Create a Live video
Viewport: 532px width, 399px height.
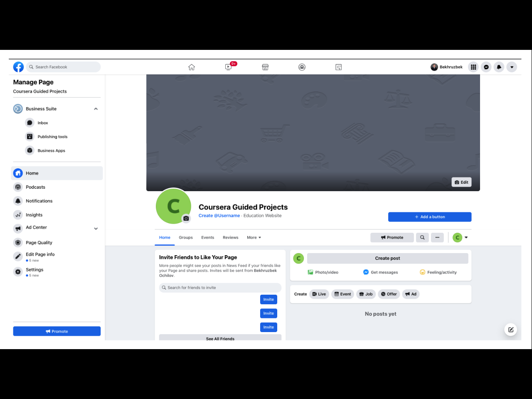pyautogui.click(x=319, y=294)
